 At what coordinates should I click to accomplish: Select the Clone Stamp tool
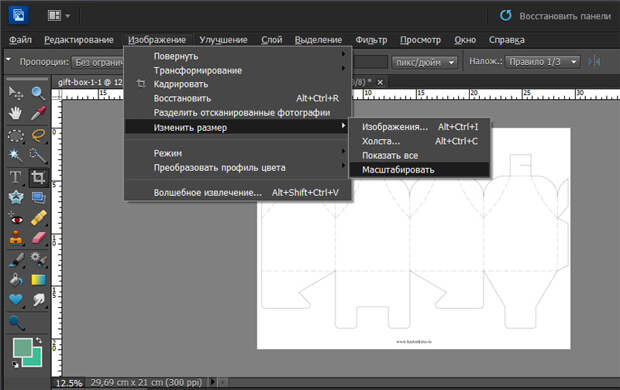pos(15,238)
